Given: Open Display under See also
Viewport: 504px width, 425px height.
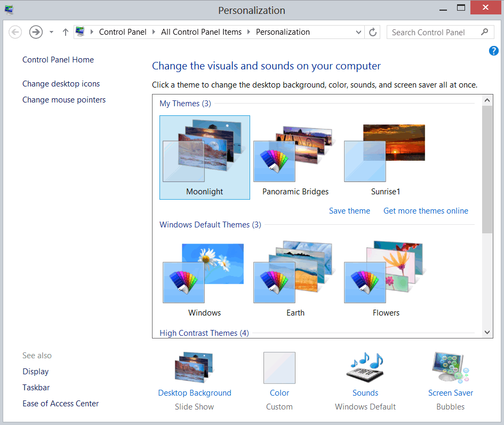Looking at the screenshot, I should (36, 372).
